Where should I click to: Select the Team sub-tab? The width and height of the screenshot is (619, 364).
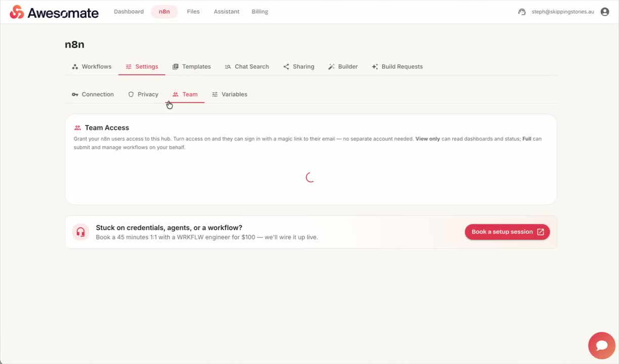click(185, 95)
